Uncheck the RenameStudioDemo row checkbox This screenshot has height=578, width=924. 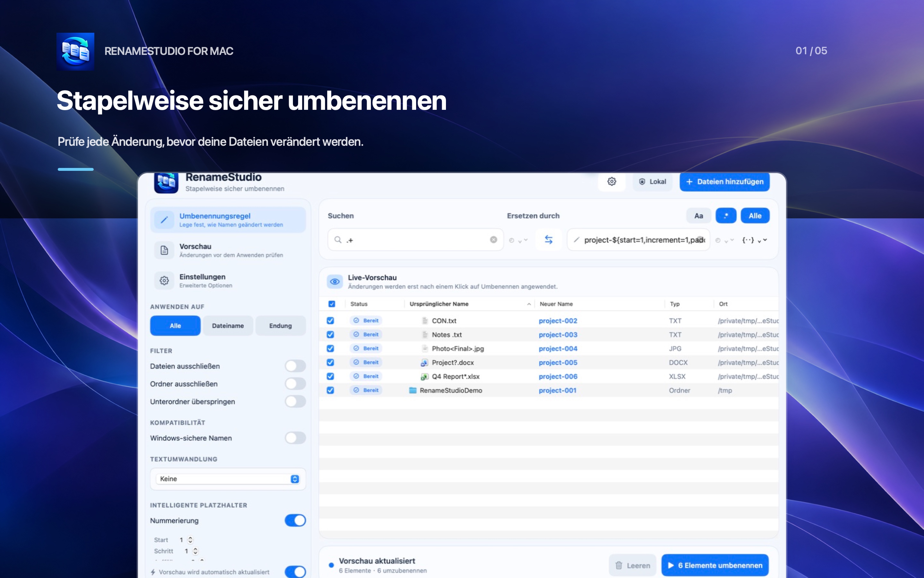pos(330,390)
